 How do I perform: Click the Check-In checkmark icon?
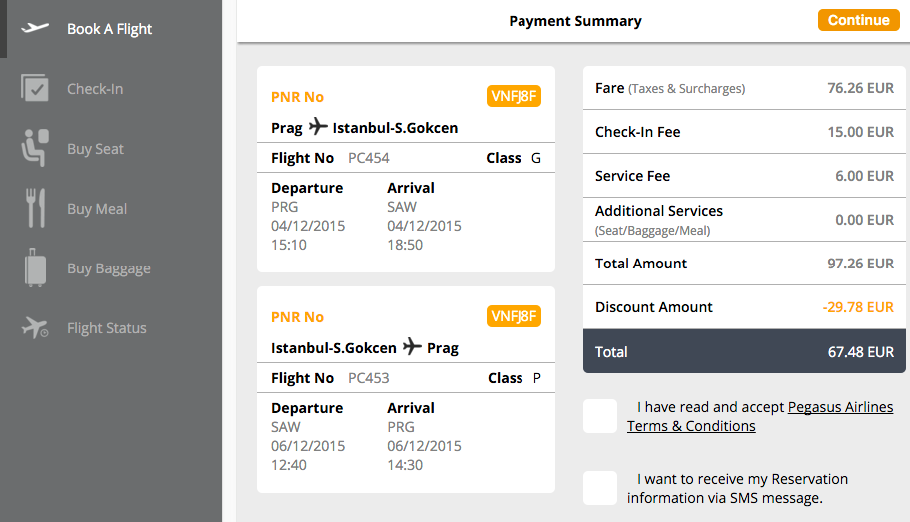[35, 88]
